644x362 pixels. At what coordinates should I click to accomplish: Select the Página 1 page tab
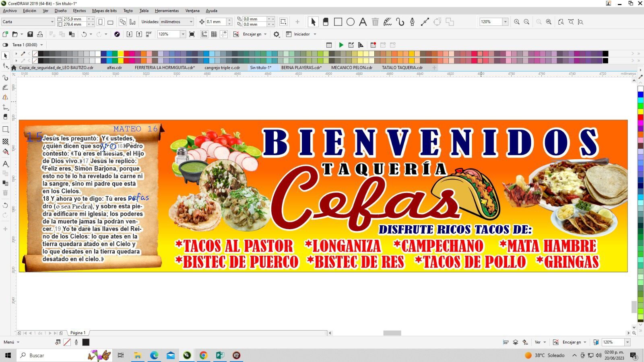(x=78, y=333)
